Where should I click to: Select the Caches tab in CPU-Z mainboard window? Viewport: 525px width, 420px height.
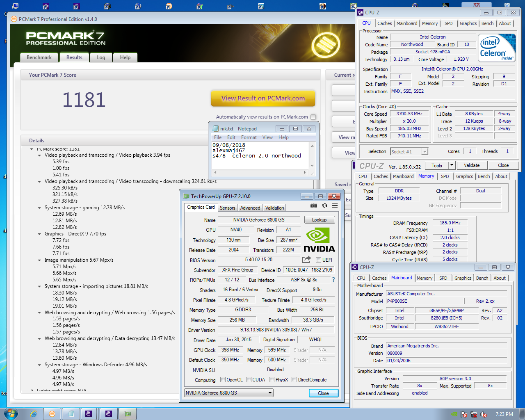point(379,278)
